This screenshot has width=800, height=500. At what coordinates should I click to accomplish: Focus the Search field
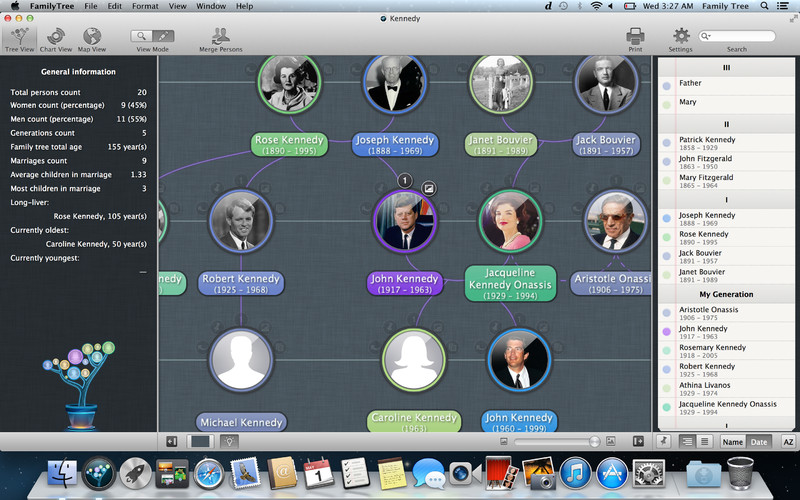click(737, 36)
